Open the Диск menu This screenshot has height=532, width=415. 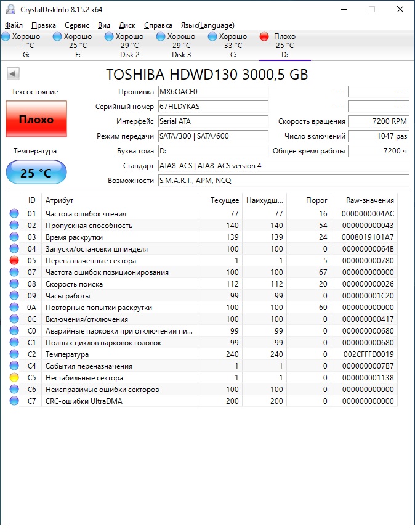[x=127, y=25]
